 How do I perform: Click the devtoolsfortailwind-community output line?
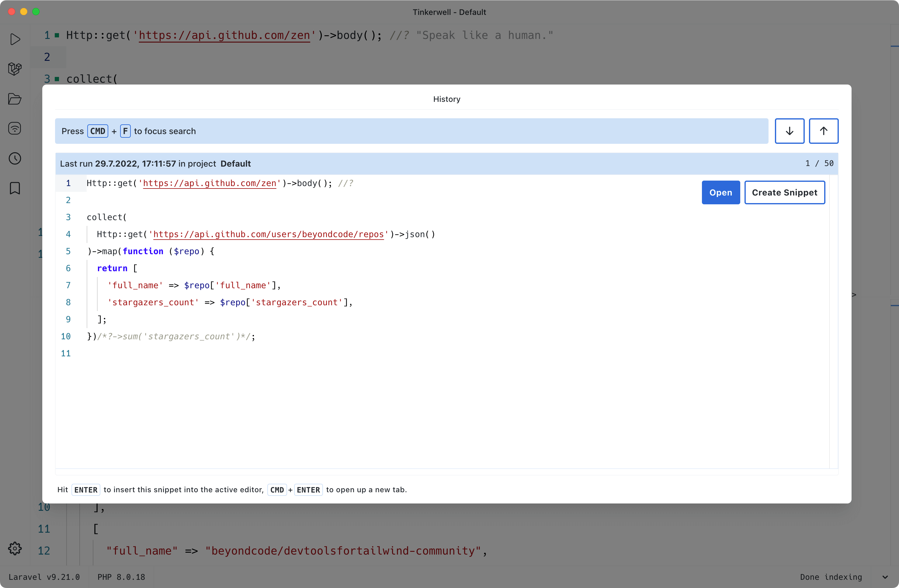297,551
